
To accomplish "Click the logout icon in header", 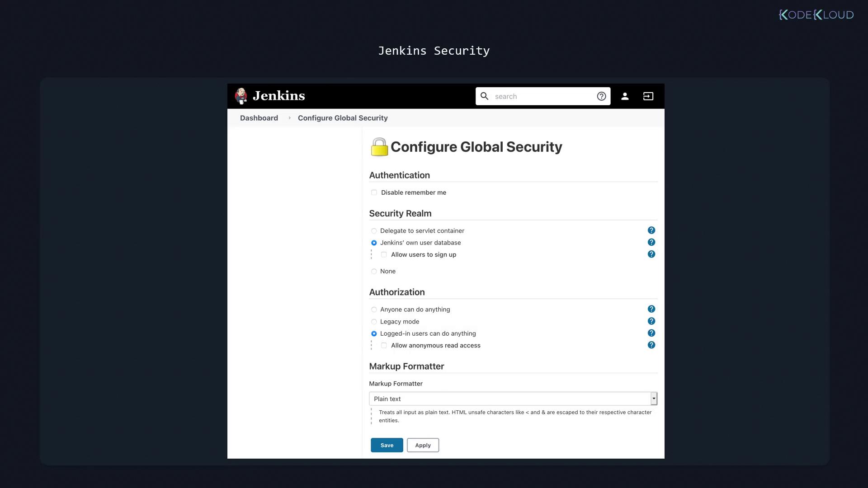I will click(648, 96).
